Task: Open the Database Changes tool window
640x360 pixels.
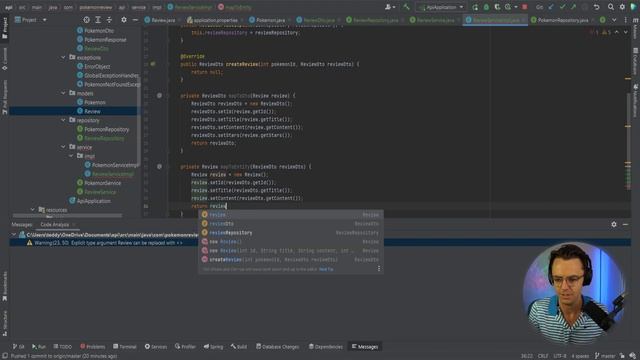Action: (x=278, y=347)
